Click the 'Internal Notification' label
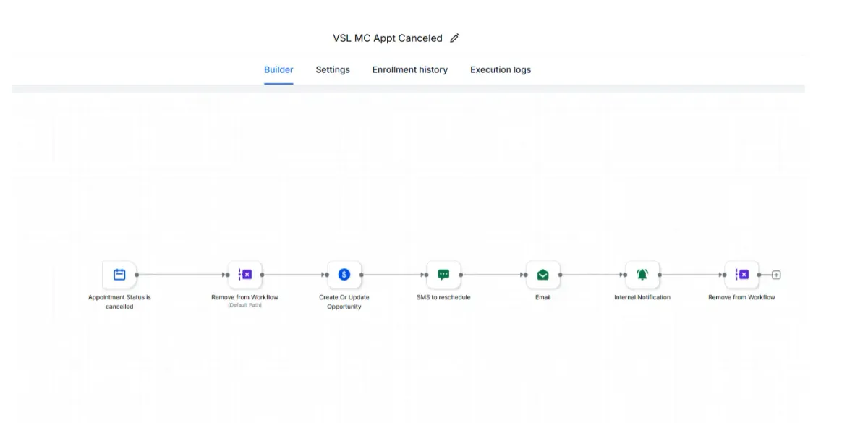Image resolution: width=868 pixels, height=423 pixels. (x=642, y=297)
